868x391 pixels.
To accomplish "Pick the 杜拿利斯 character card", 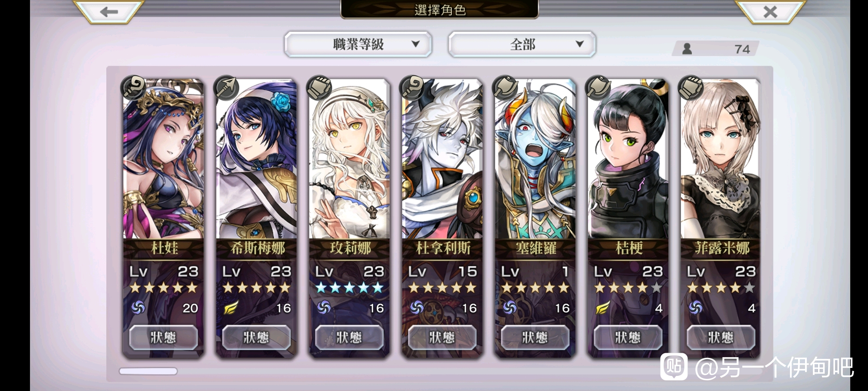I will [x=442, y=217].
